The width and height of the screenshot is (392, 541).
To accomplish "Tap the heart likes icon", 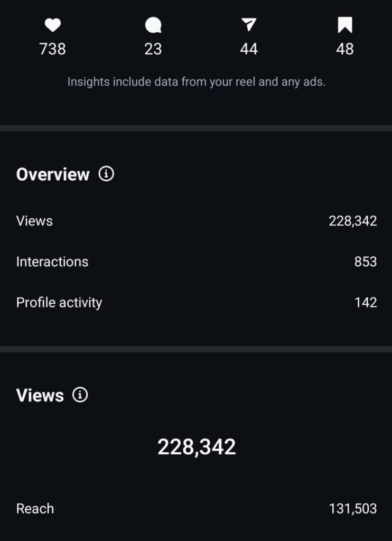I will pos(52,25).
